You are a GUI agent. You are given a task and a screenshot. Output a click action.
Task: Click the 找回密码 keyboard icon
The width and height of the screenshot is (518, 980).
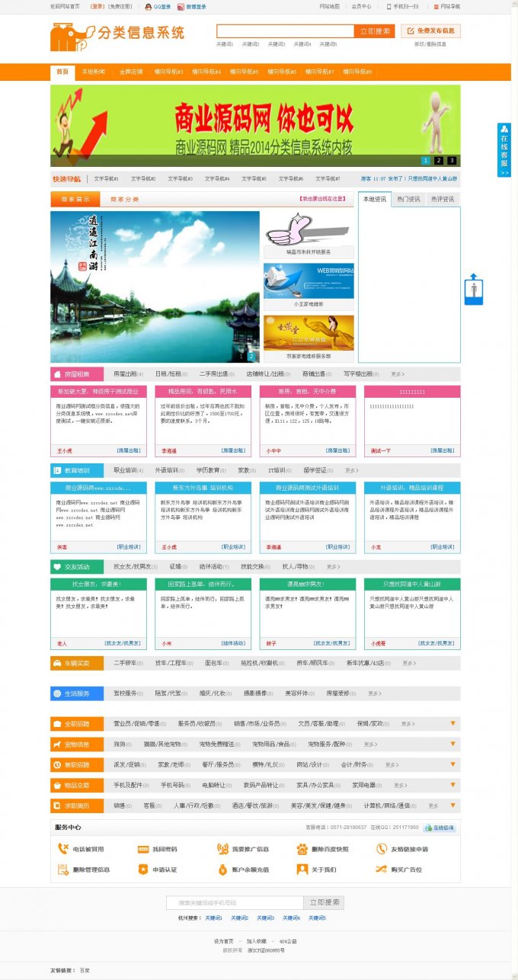142,849
